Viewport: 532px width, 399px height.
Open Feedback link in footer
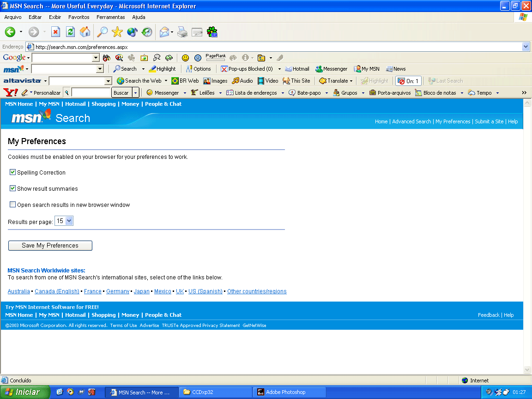coord(489,315)
